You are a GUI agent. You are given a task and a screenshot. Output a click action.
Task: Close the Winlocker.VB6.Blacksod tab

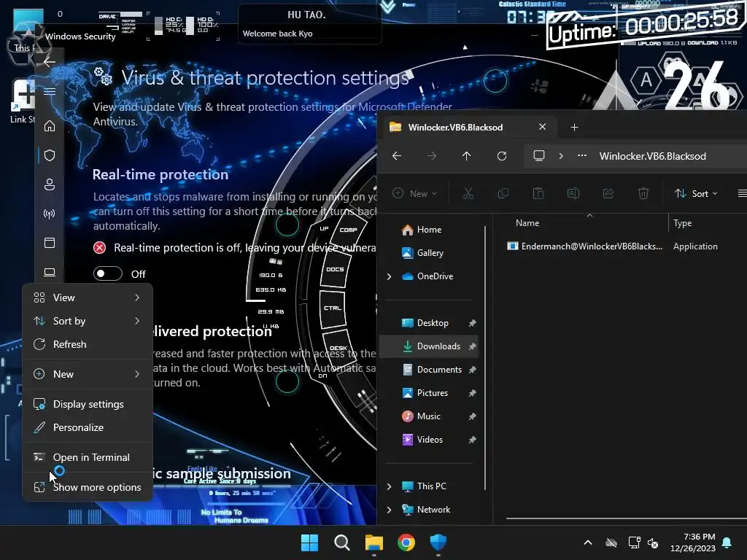click(x=542, y=127)
